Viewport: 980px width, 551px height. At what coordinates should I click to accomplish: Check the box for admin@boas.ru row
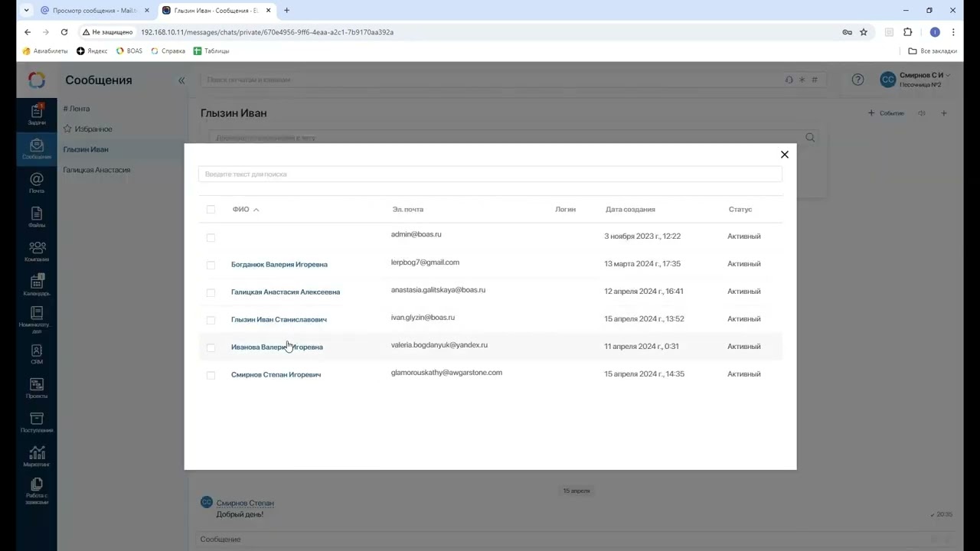(x=211, y=237)
